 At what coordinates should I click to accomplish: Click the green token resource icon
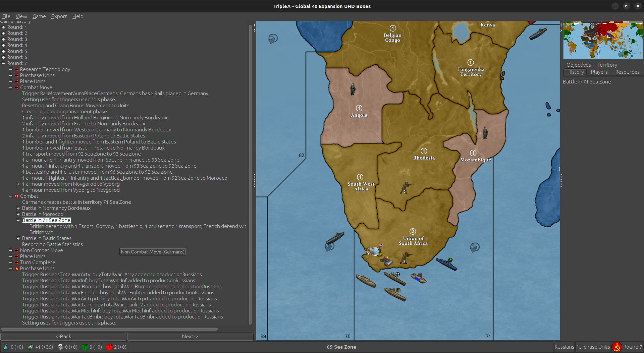(85, 347)
